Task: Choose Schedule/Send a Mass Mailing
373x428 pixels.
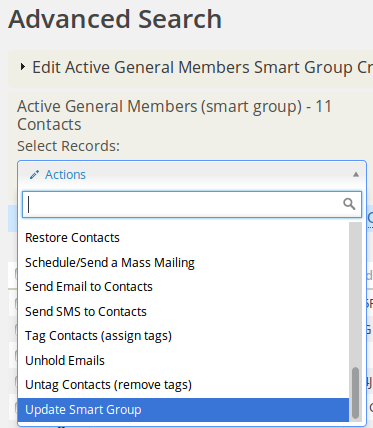Action: coord(183,263)
